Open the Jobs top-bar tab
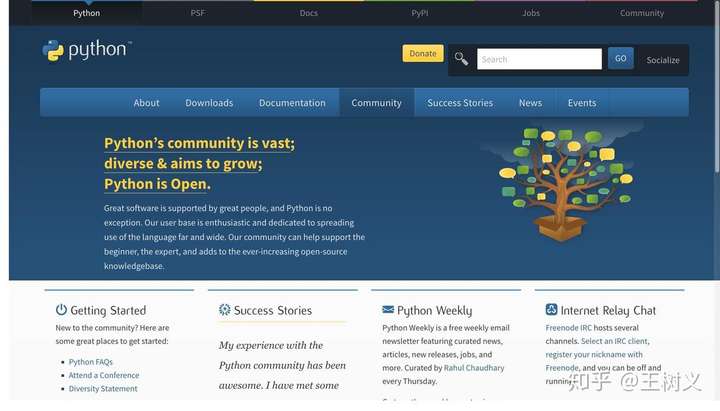 pyautogui.click(x=531, y=13)
